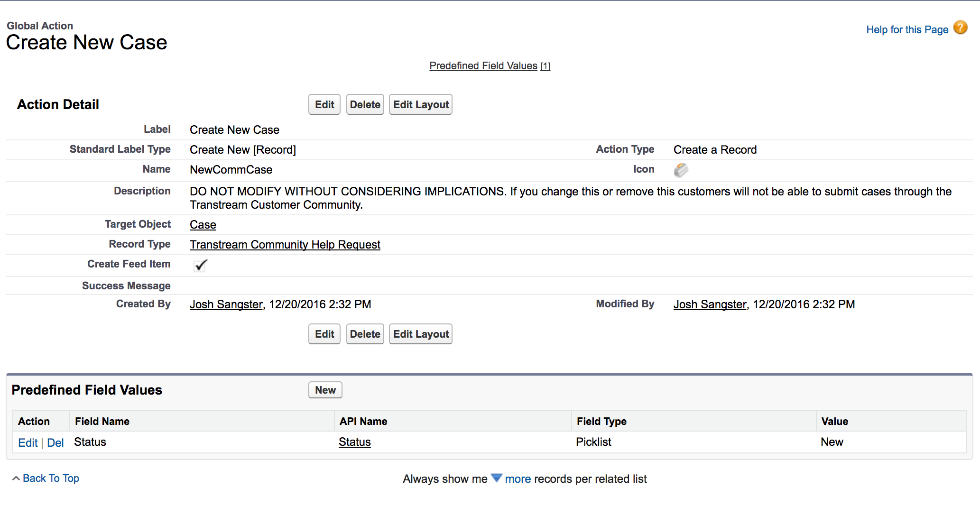This screenshot has width=980, height=516.
Task: Click the bottom Edit button
Action: click(x=324, y=334)
